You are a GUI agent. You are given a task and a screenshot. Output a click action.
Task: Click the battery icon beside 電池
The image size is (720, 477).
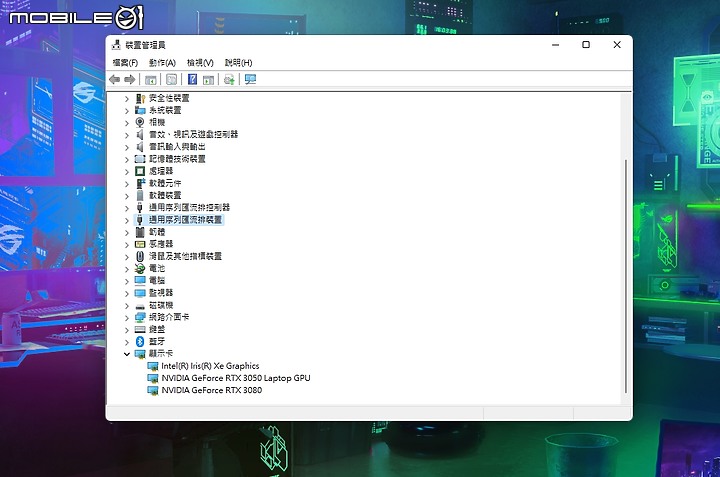[x=140, y=268]
